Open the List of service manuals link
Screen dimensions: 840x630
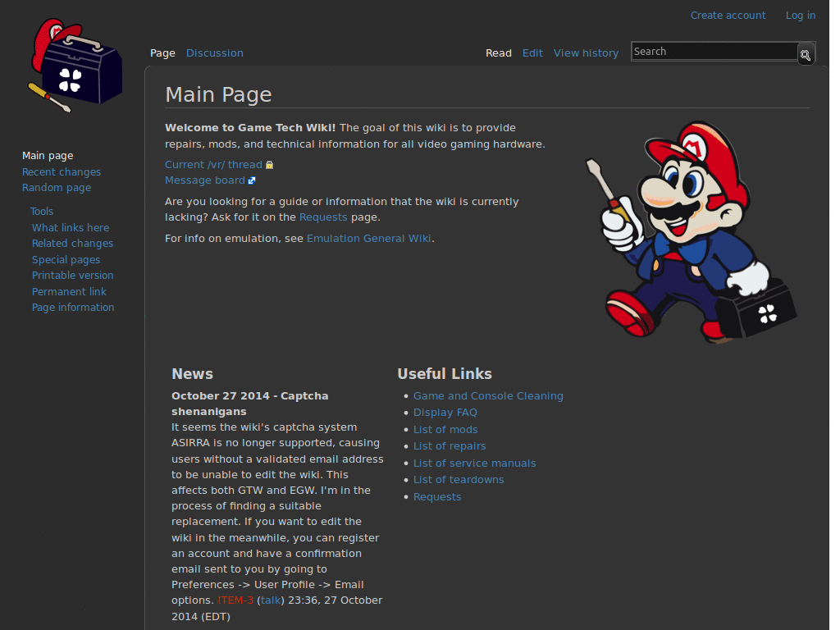(475, 463)
